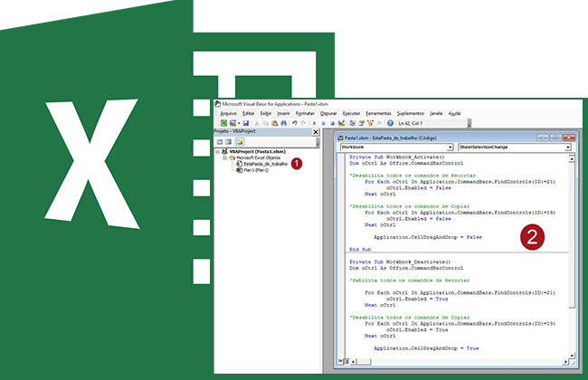
Task: Open the Depurar menu
Action: pyautogui.click(x=328, y=113)
